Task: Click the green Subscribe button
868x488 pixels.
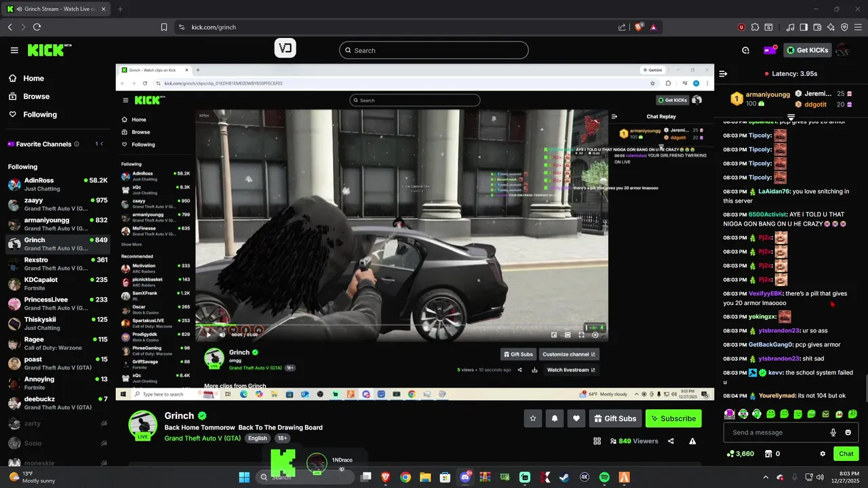Action: [x=673, y=419]
